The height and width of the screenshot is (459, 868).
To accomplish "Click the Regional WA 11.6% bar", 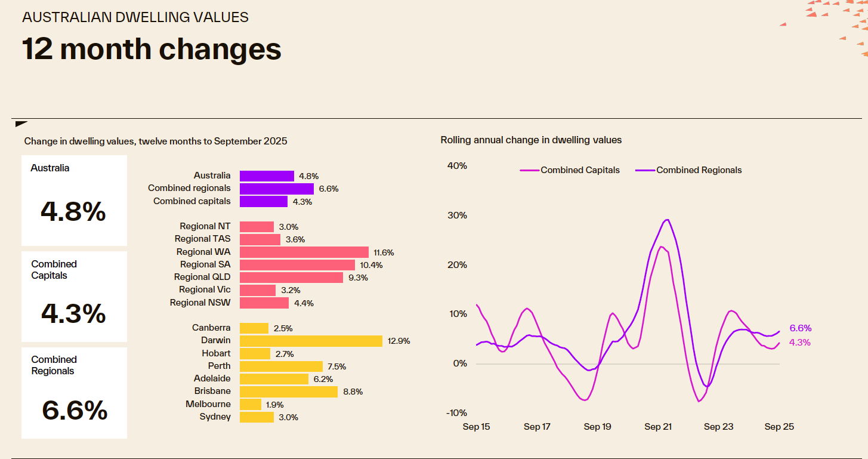I will click(304, 252).
